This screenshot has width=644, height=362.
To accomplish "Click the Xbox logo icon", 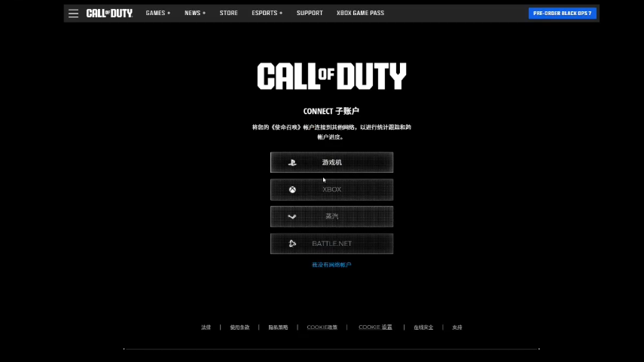I will (x=292, y=189).
